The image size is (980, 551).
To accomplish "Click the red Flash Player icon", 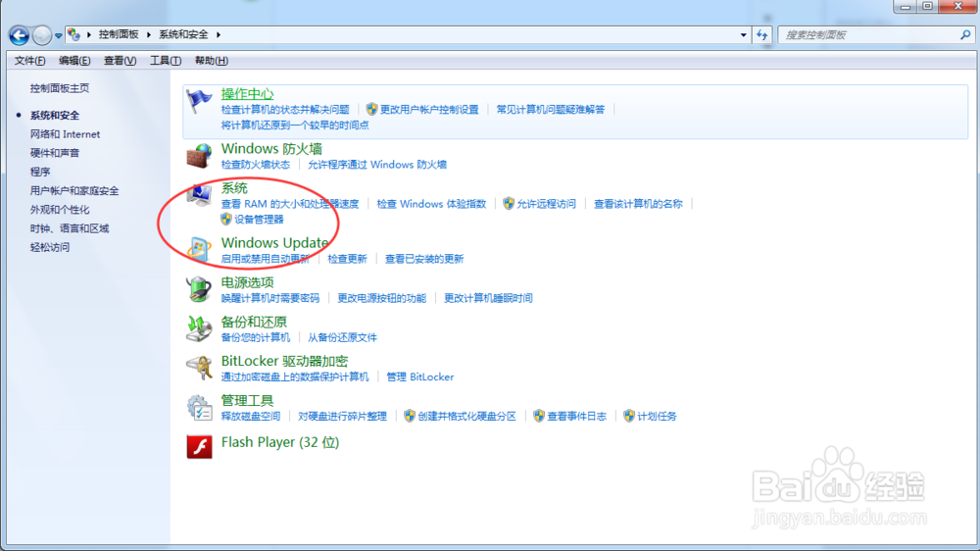I will [199, 447].
